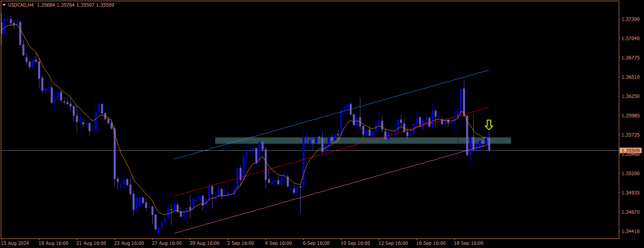Image resolution: width=644 pixels, height=248 pixels.
Task: Click the 1.36250 price scale label
Action: click(630, 96)
